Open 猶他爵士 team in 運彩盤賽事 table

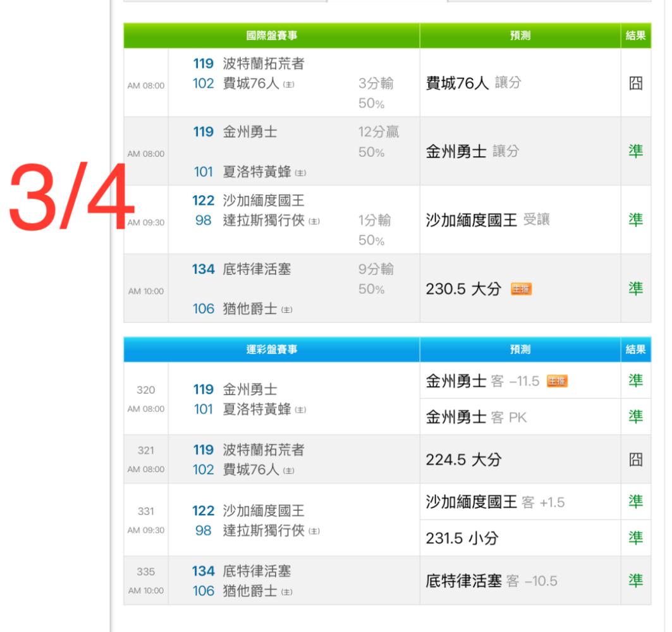pyautogui.click(x=250, y=592)
